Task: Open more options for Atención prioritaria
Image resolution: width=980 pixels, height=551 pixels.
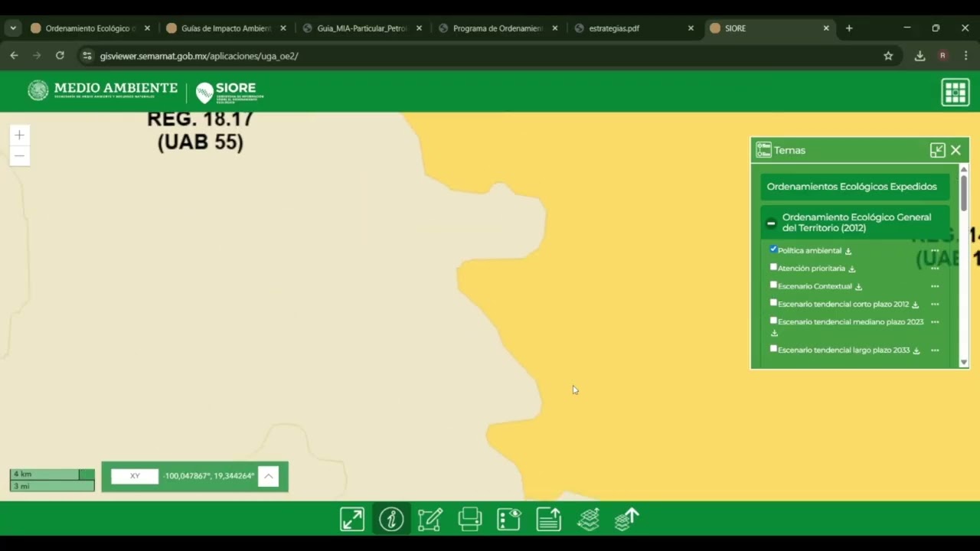Action: coord(935,269)
